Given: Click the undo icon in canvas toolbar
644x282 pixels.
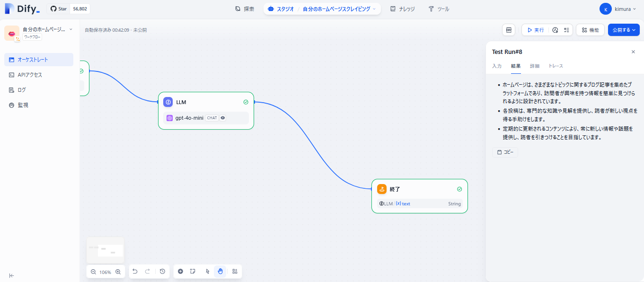Looking at the screenshot, I should (135, 271).
